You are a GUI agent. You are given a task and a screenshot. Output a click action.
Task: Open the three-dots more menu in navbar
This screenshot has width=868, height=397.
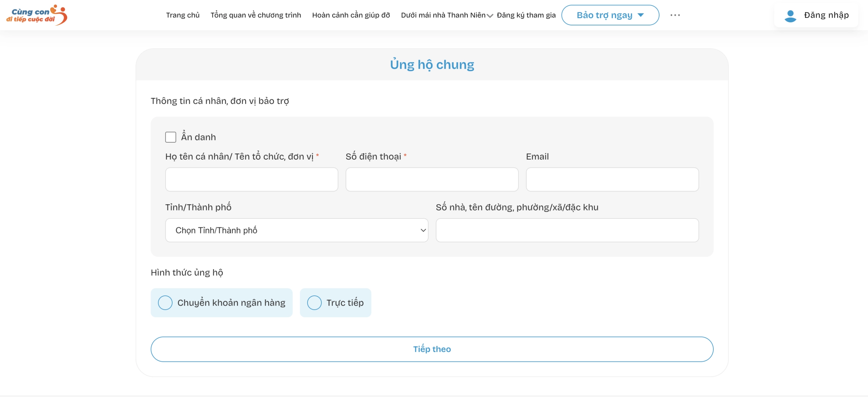tap(675, 15)
